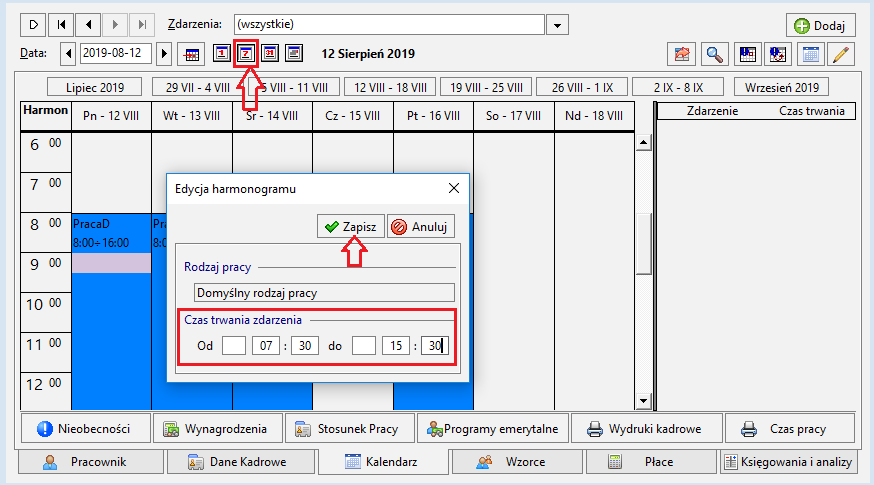Open the Wydruki kadrowe tab
Viewport: 874px width, 485px height.
pos(647,429)
